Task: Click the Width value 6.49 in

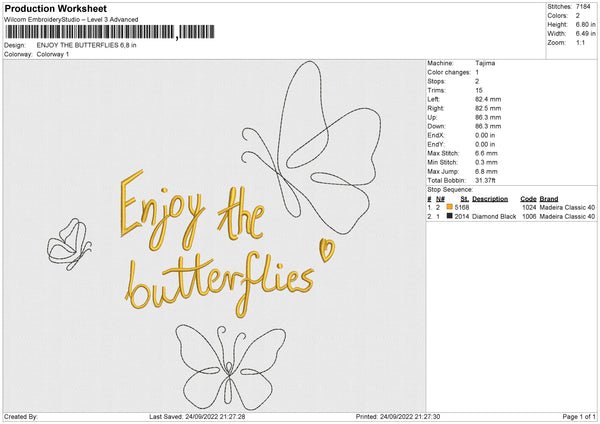Action: (x=585, y=34)
